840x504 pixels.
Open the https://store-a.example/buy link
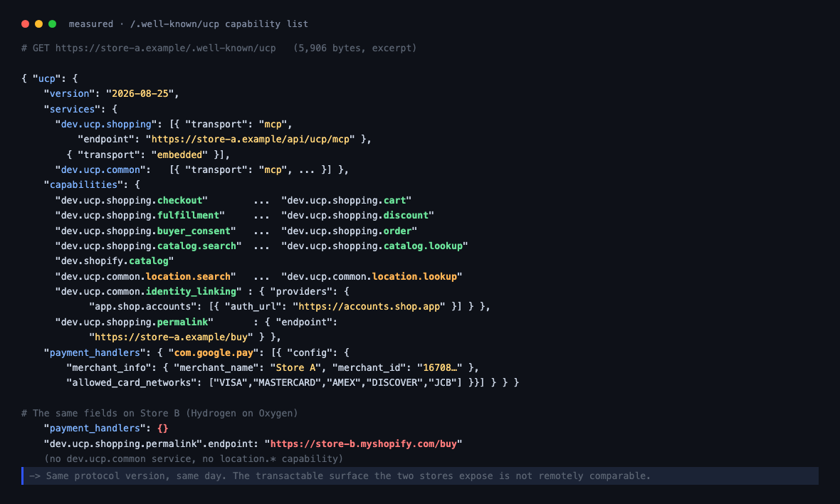coord(171,337)
